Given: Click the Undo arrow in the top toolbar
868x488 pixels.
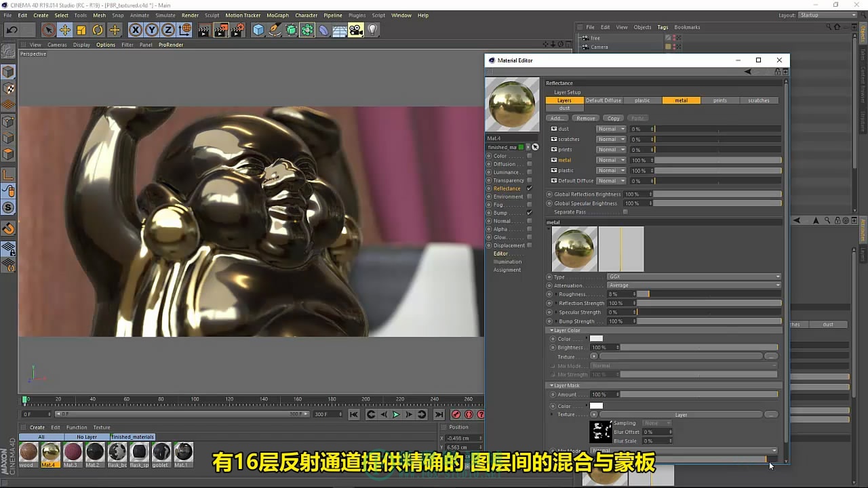Looking at the screenshot, I should click(x=12, y=30).
